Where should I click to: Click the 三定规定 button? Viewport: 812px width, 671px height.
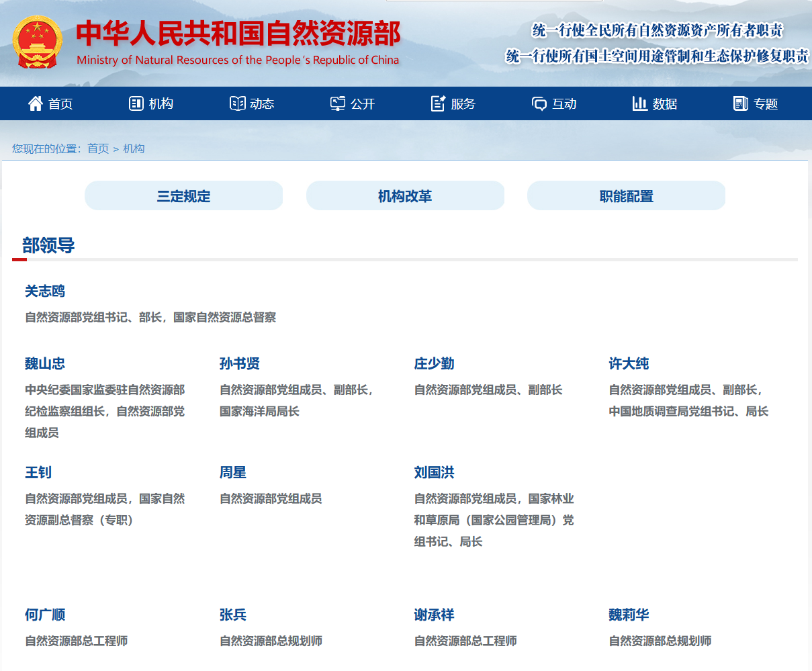tap(183, 195)
